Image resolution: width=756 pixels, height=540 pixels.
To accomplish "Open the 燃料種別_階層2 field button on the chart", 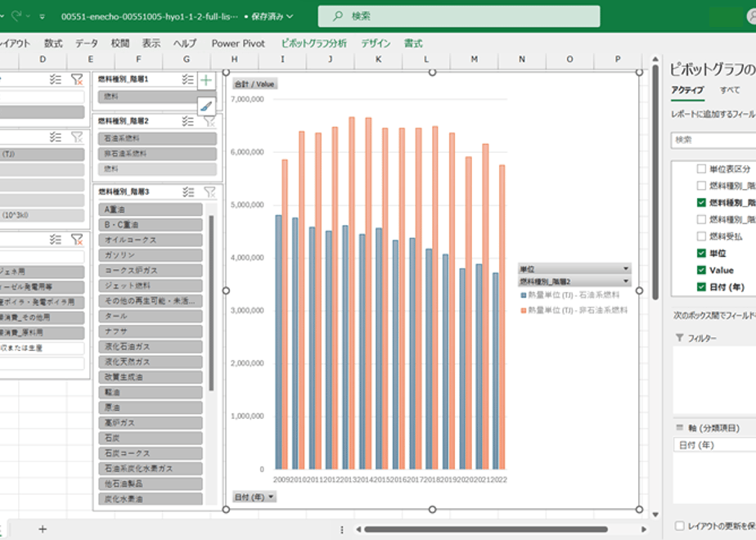I will point(574,281).
